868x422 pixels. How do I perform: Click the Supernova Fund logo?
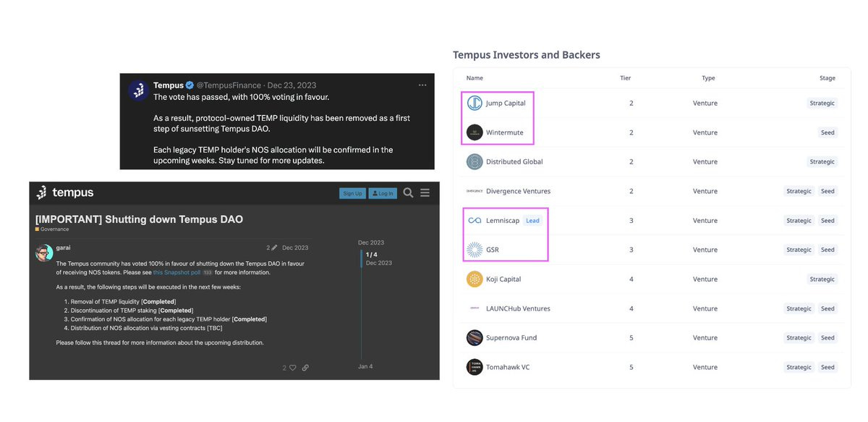tap(475, 337)
